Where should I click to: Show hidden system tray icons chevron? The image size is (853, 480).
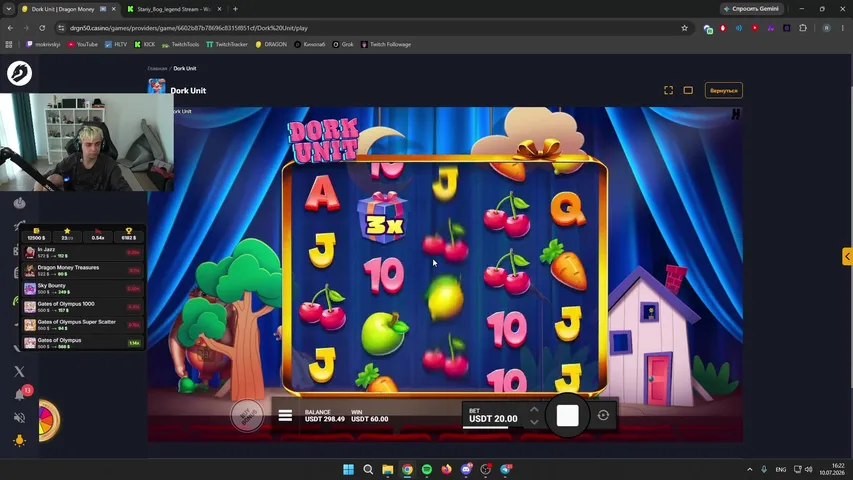pyautogui.click(x=750, y=469)
